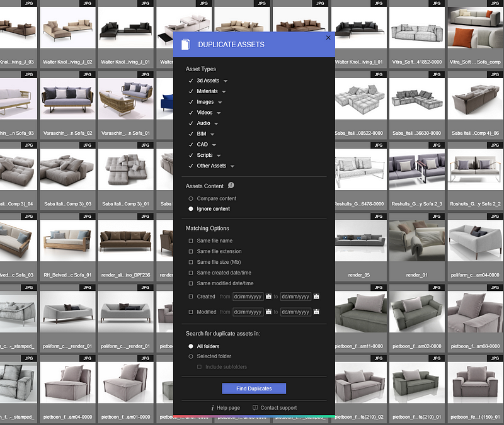Select the All folders radio option
Screen dimensions: 504x425
(191, 346)
